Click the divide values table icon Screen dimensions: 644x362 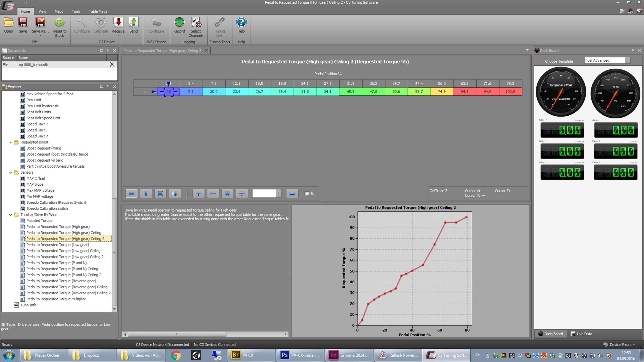(x=242, y=193)
